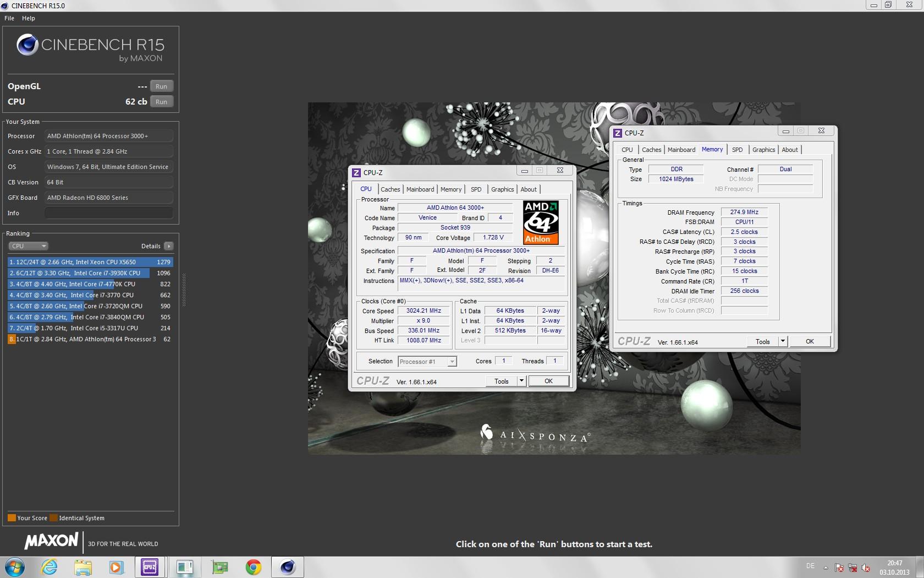
Task: Switch to Memory tab in CPU-Z CPU window
Action: 451,189
